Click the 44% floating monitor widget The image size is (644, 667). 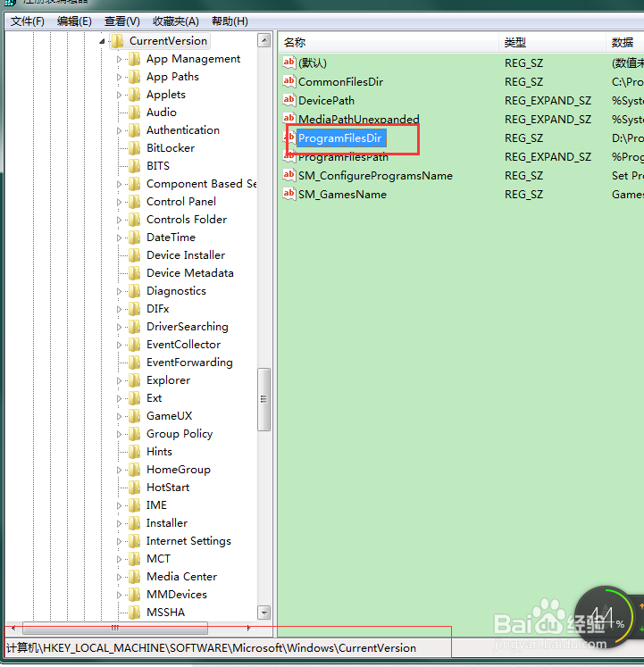coord(605,616)
